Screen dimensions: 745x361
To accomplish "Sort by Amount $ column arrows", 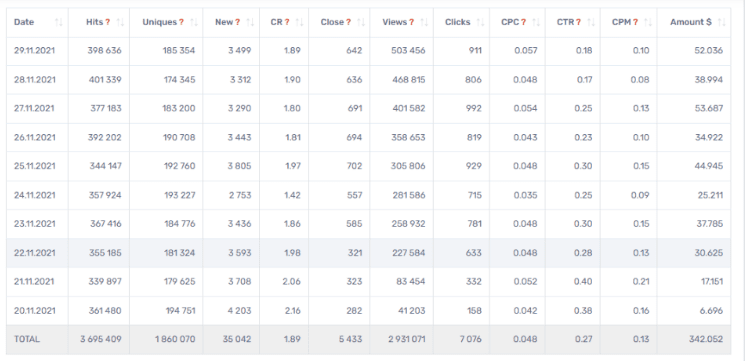I will 722,22.
